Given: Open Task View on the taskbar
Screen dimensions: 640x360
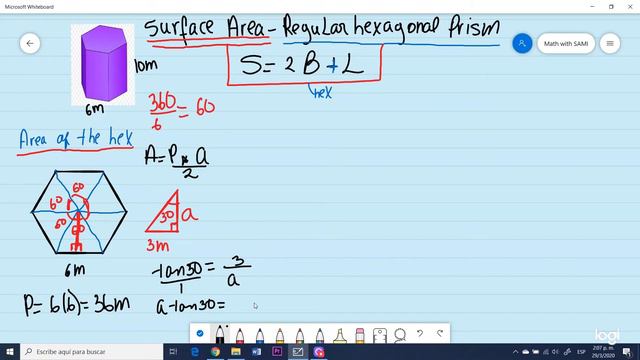Looking at the screenshot, I should 173,351.
